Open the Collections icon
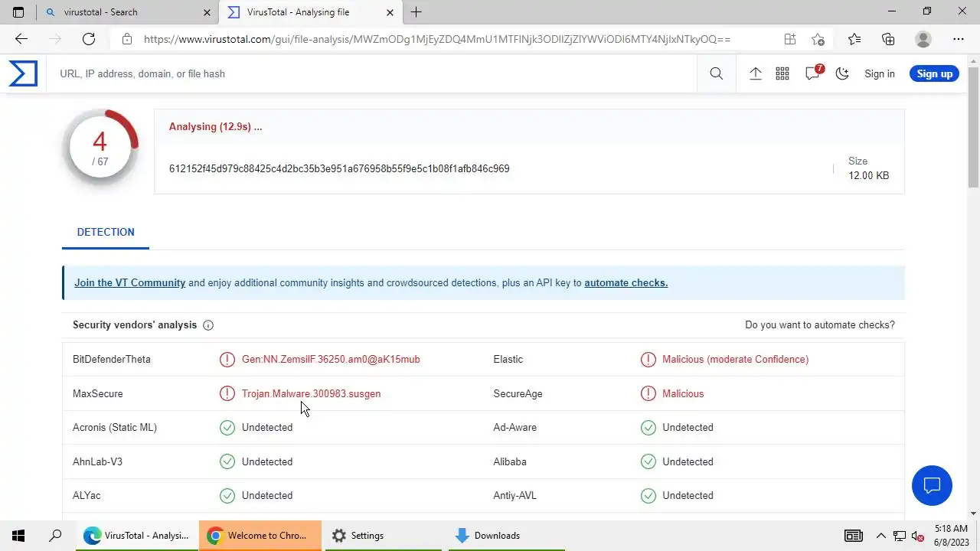This screenshot has width=980, height=551. coord(888,39)
